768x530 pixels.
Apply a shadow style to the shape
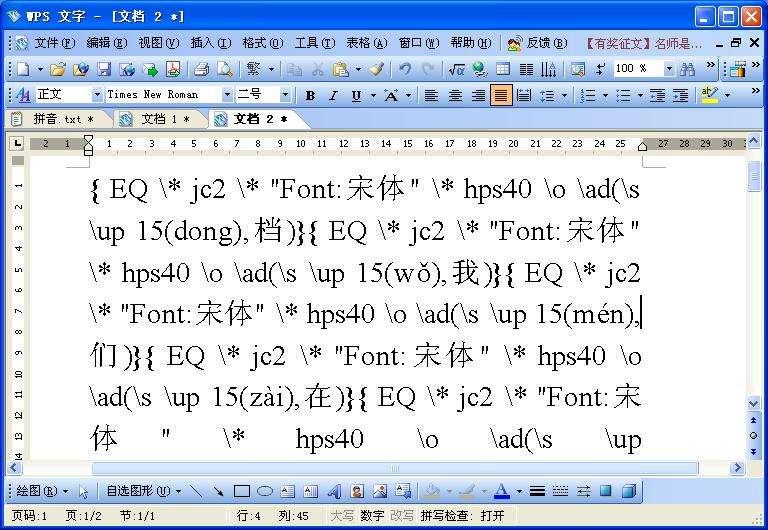point(606,491)
